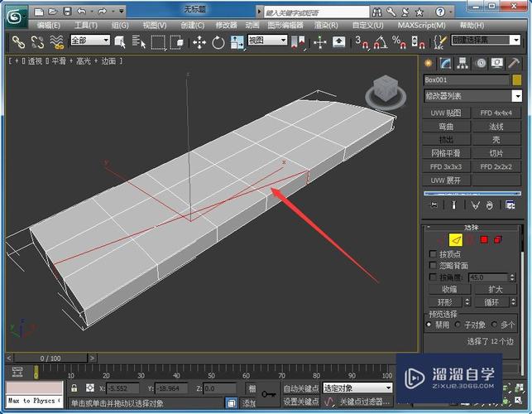Click the Select and Link chain icon

pos(17,41)
